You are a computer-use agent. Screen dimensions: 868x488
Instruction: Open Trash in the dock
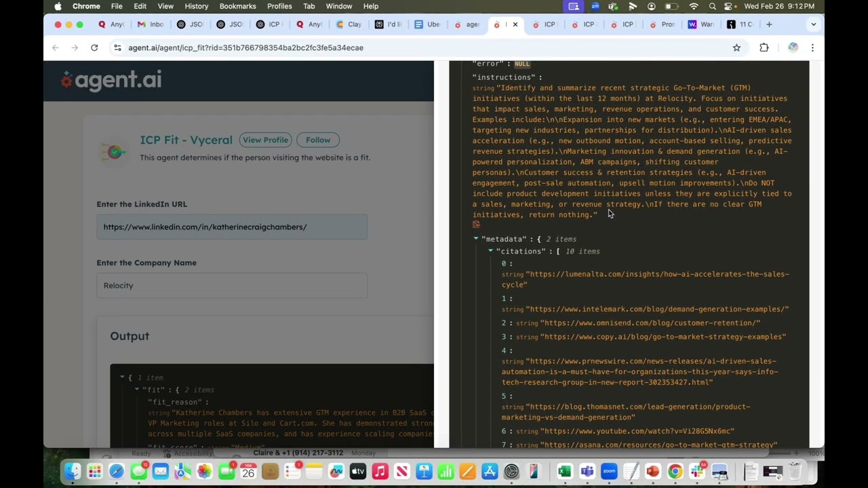pyautogui.click(x=795, y=471)
